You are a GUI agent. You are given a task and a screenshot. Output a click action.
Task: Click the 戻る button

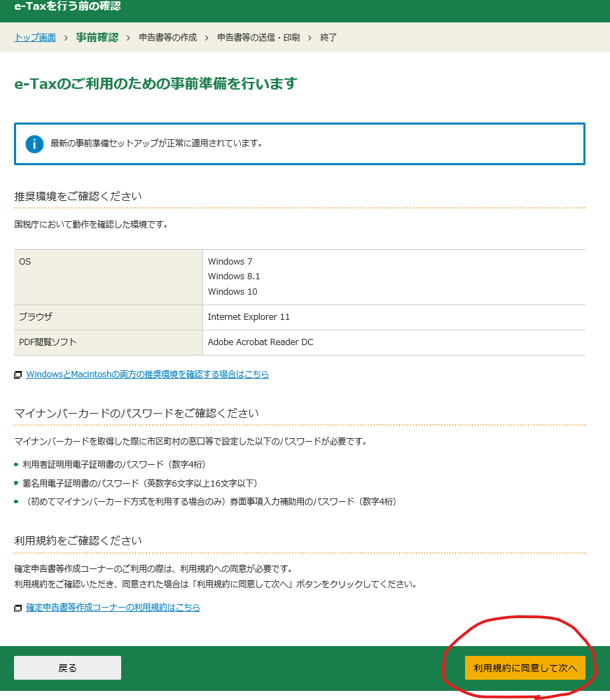click(x=67, y=668)
